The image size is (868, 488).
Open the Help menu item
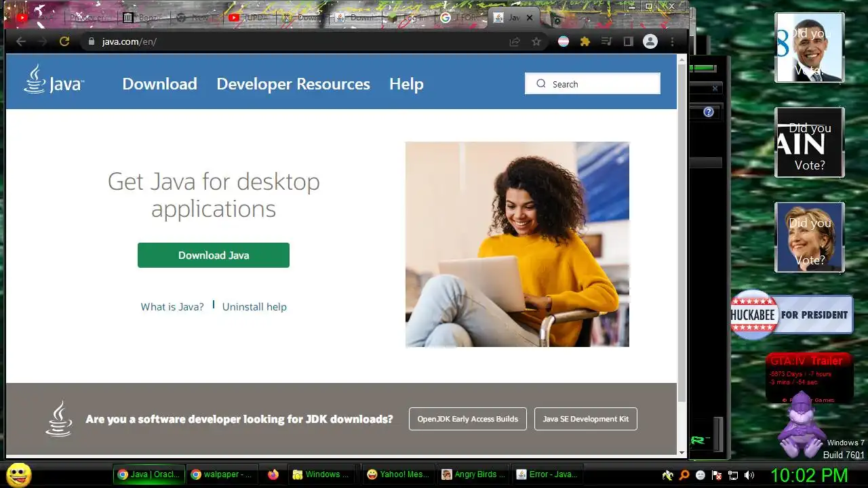(x=406, y=84)
